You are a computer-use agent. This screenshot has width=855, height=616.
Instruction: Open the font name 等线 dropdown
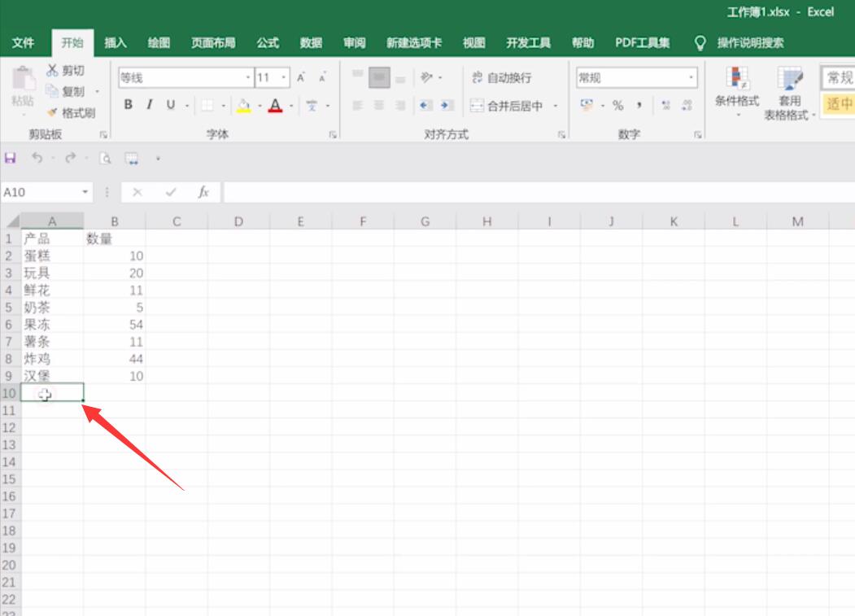click(x=247, y=77)
